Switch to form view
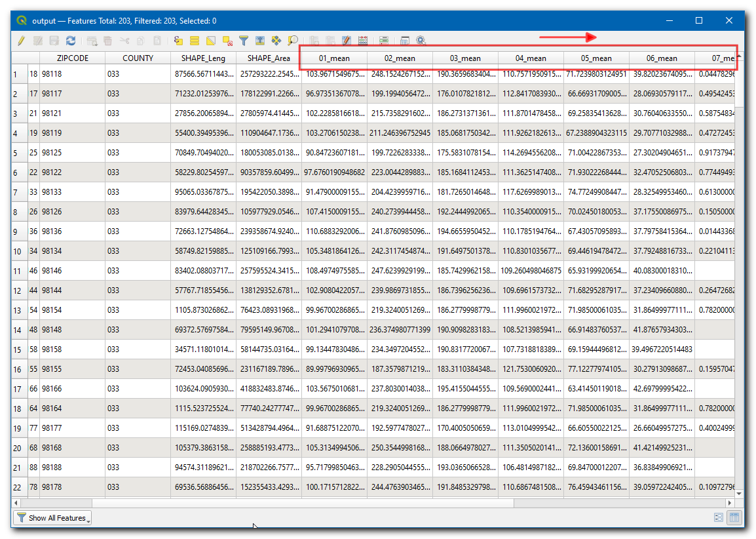This screenshot has width=756, height=539. click(x=719, y=518)
